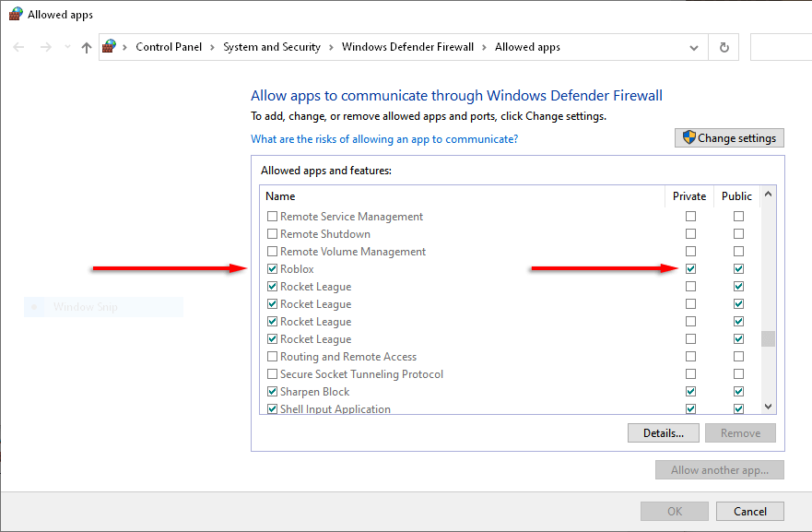Image resolution: width=812 pixels, height=532 pixels.
Task: Toggle Roblox Public network checkbox
Action: click(738, 269)
